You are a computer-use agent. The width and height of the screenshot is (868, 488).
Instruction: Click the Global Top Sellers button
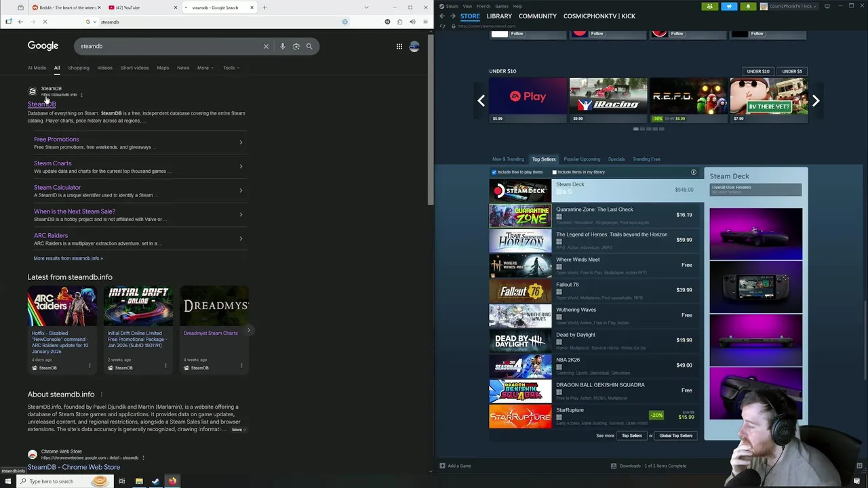pyautogui.click(x=676, y=436)
